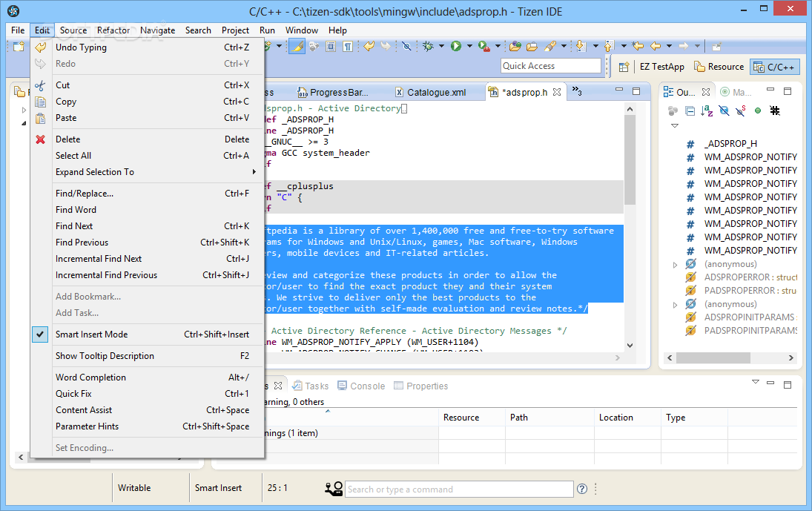Screen dimensions: 812x511
Task: Click the Debug bug icon
Action: click(x=428, y=47)
